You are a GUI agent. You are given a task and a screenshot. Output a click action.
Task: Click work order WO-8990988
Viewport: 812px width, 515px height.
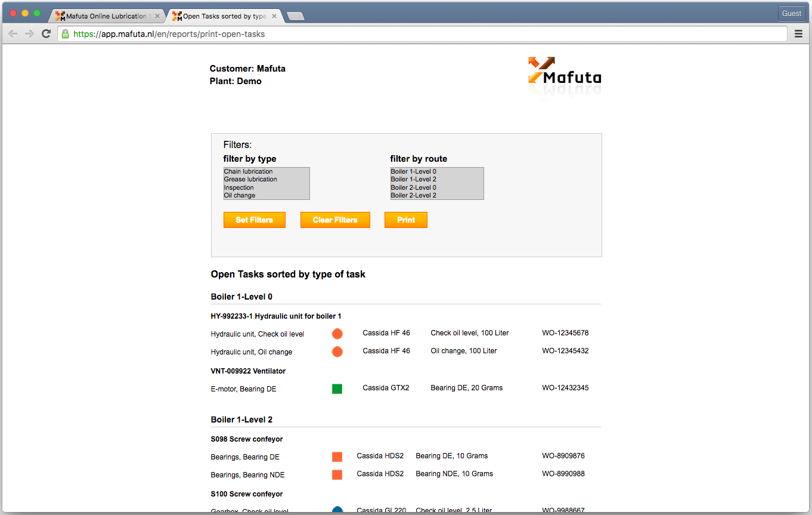click(x=563, y=474)
